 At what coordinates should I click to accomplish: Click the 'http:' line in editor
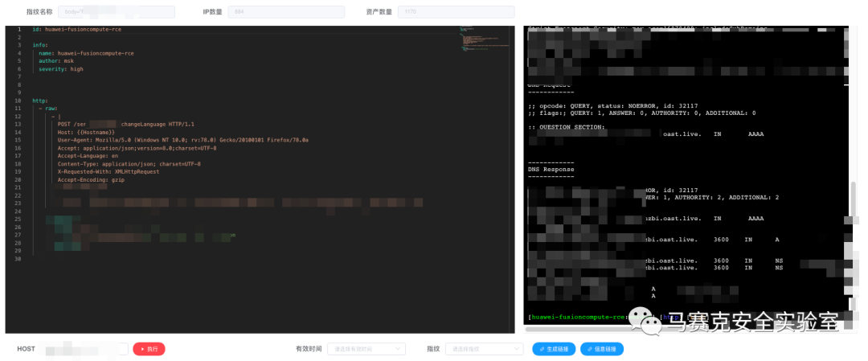[40, 101]
